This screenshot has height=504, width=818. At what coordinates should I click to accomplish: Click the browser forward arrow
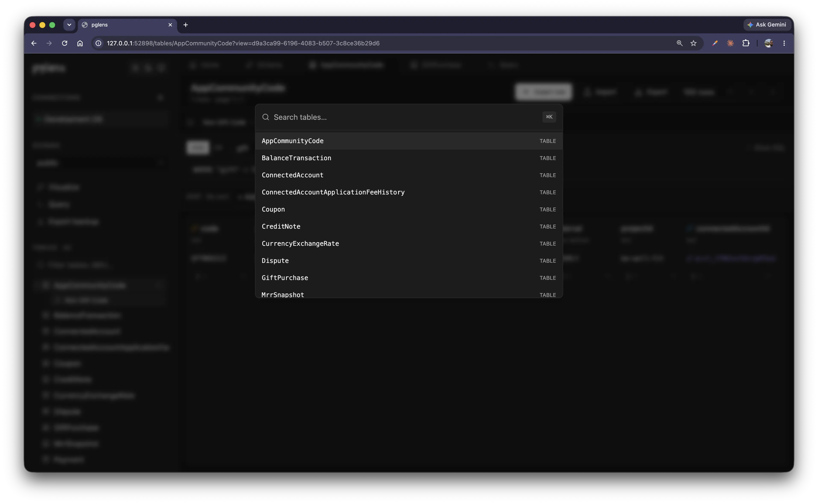49,43
